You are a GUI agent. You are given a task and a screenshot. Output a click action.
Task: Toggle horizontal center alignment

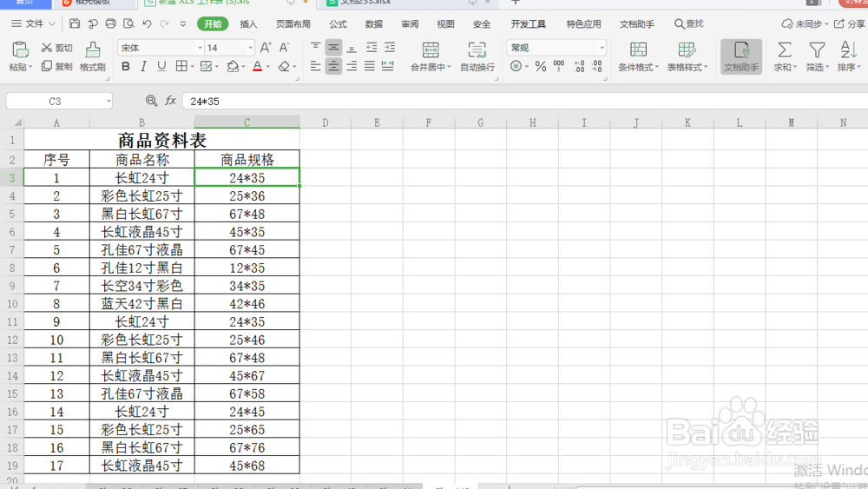(333, 67)
